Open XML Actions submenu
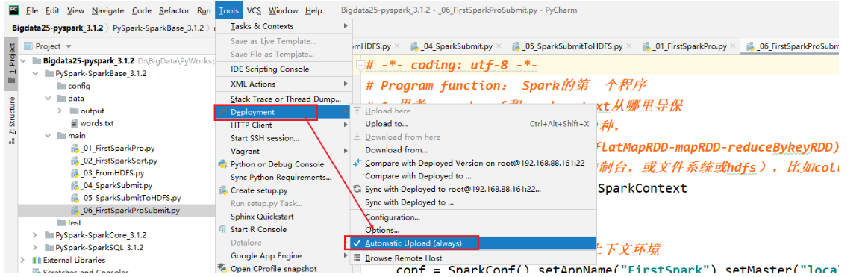The width and height of the screenshot is (868, 277). tap(284, 84)
